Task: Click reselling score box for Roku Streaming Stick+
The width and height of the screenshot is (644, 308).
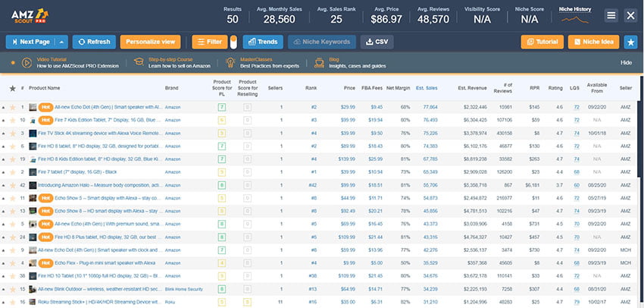Action: coord(247,302)
